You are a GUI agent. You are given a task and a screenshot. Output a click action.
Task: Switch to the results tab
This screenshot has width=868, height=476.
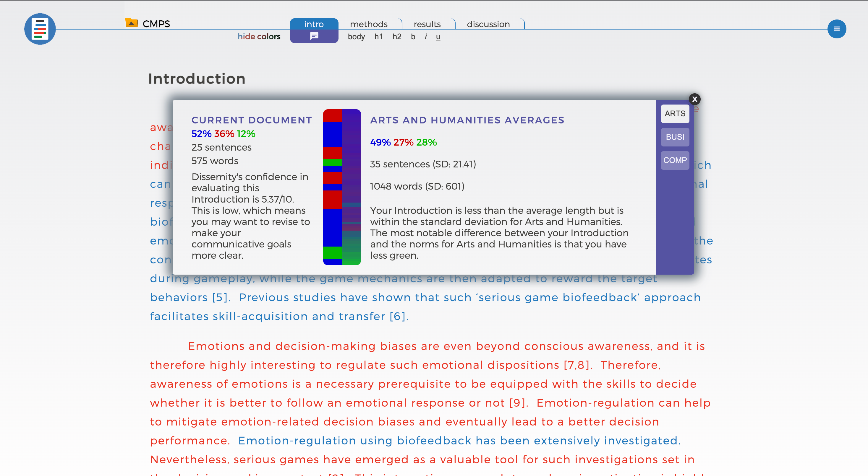427,24
